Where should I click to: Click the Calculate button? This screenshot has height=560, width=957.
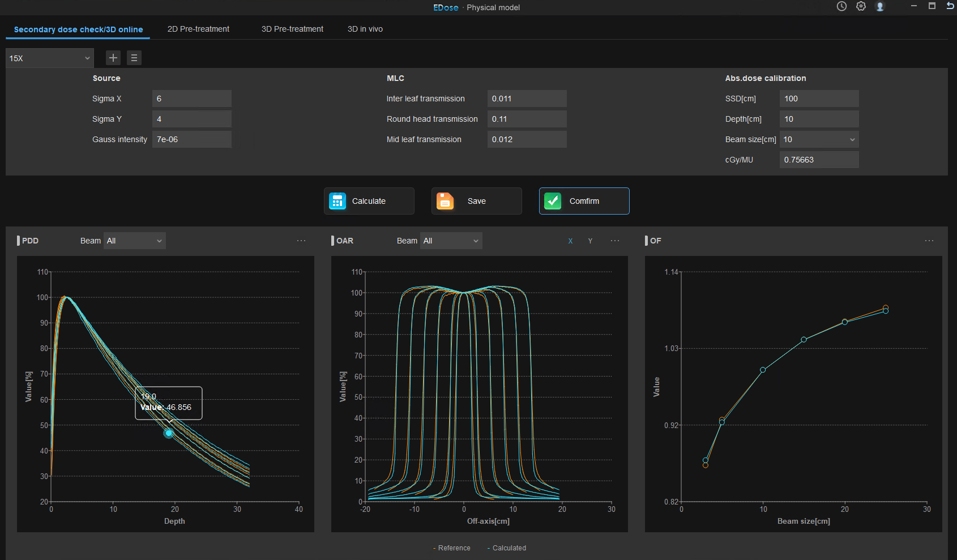(369, 201)
